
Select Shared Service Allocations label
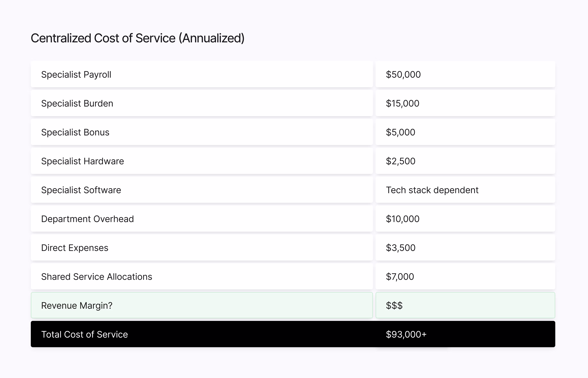(x=96, y=277)
